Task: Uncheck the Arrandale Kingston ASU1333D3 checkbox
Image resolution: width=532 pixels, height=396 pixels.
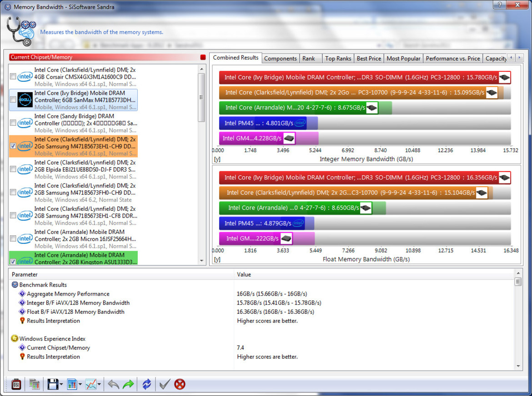Action: pos(13,262)
